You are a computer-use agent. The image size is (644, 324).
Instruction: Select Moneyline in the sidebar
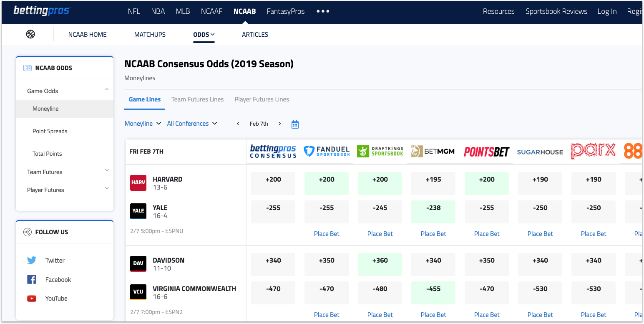click(x=65, y=109)
